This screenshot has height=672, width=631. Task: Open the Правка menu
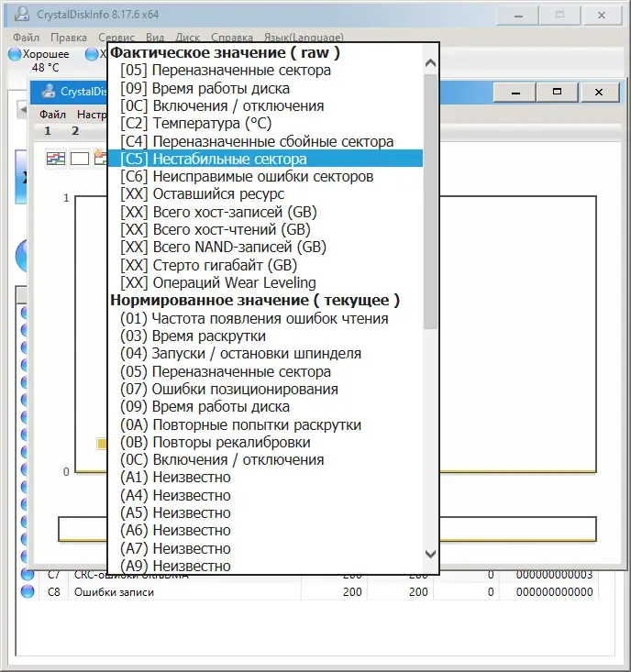69,38
